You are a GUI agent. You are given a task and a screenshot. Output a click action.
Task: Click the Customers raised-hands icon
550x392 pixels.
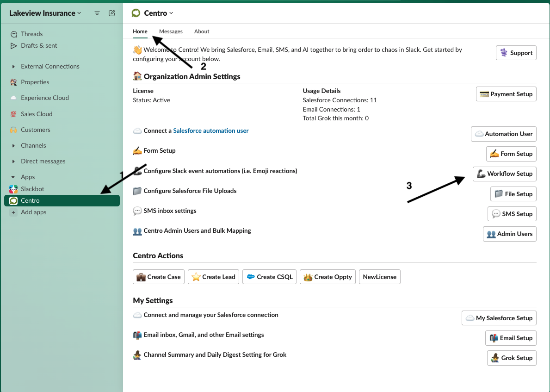(13, 130)
